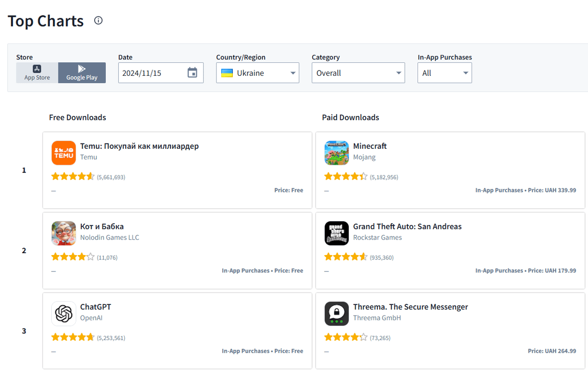This screenshot has width=588, height=371.
Task: Click the Кот и Бабка game icon
Action: [x=64, y=233]
